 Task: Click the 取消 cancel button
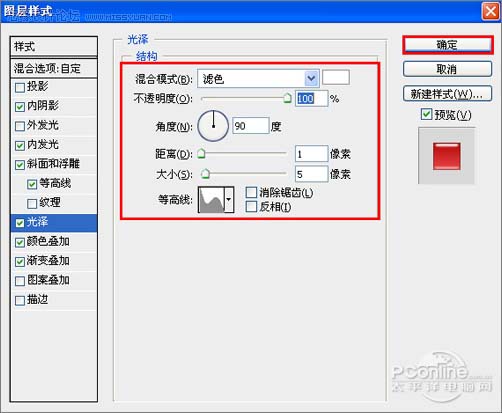pyautogui.click(x=447, y=69)
